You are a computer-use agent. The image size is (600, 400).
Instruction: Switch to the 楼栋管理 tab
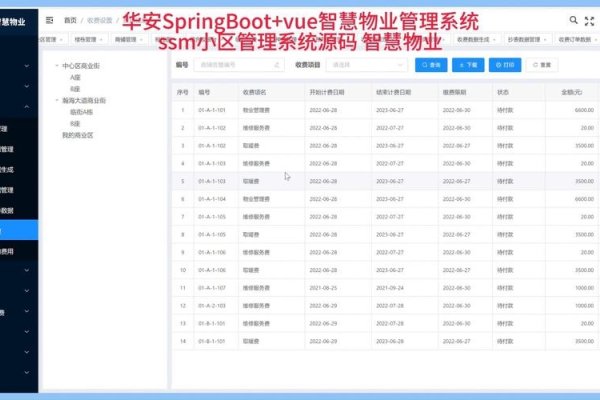pyautogui.click(x=85, y=39)
